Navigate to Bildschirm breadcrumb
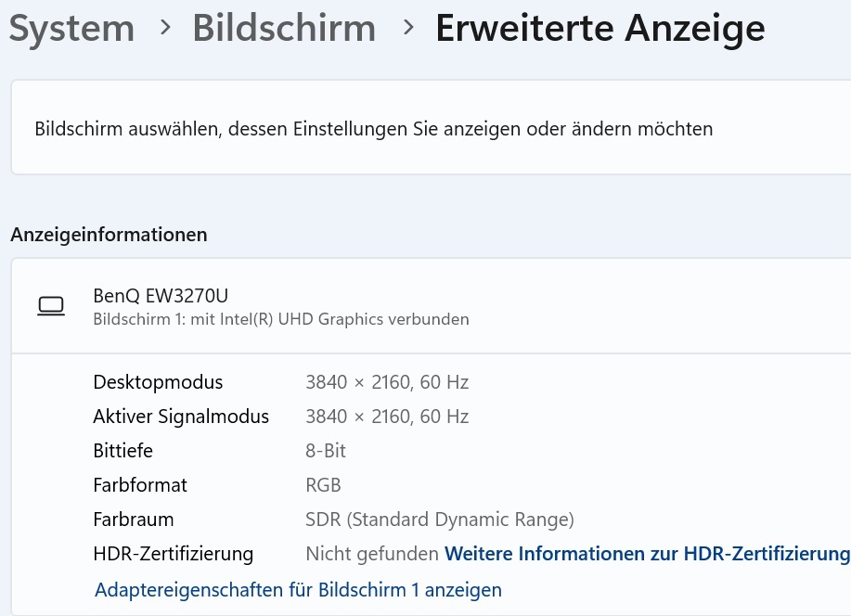 coord(284,29)
